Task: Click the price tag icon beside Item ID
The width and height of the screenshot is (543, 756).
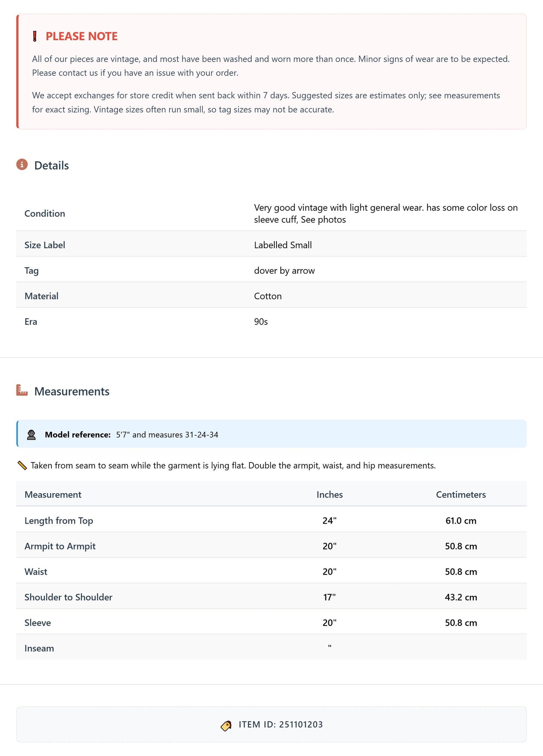Action: click(x=226, y=725)
